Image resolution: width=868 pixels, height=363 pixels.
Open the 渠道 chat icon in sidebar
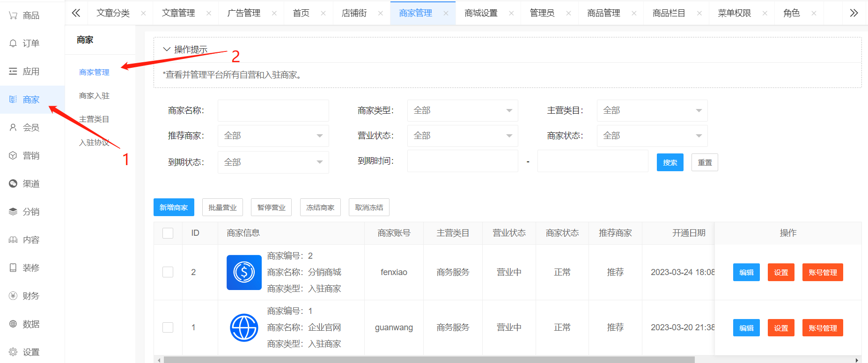click(x=13, y=184)
